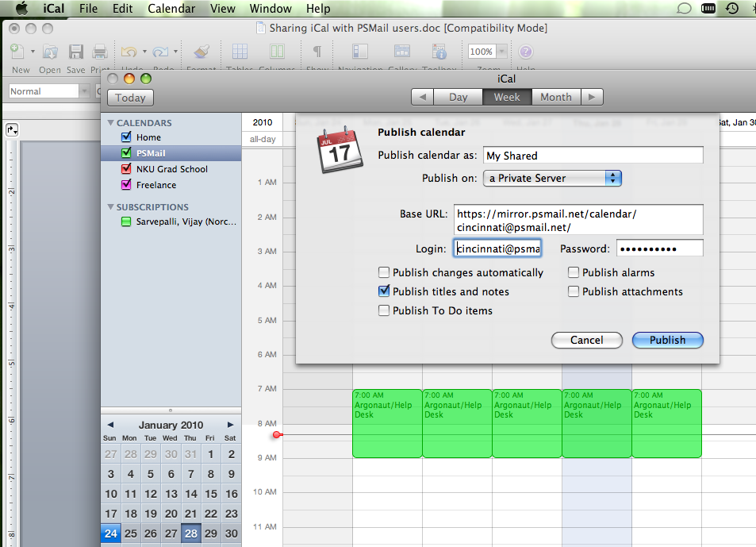Viewport: 756px width, 547px height.
Task: Enable Publish changes automatically checkbox
Action: pos(384,272)
